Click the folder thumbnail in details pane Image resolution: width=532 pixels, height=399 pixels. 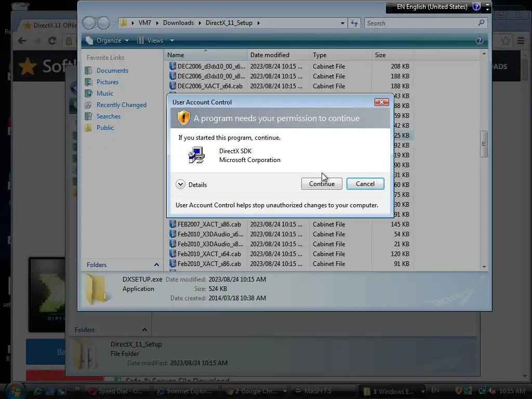98,289
